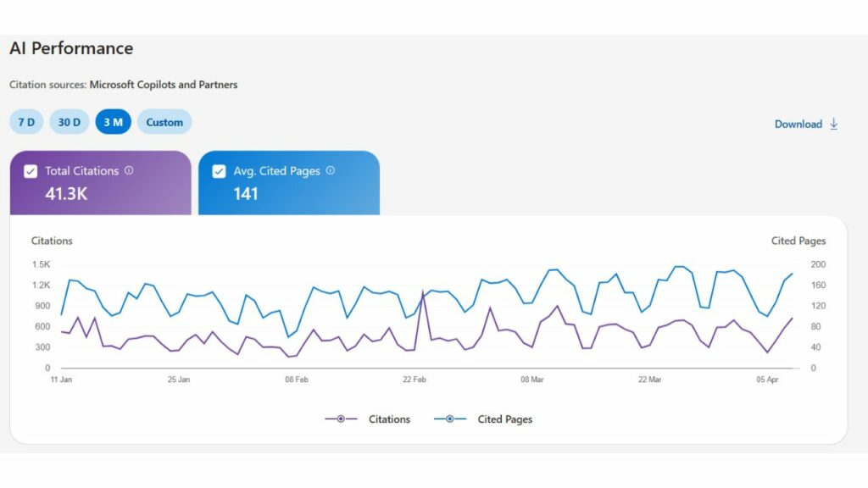Select the active 3 M tab
Screen dimensions: 868x488
(113, 122)
